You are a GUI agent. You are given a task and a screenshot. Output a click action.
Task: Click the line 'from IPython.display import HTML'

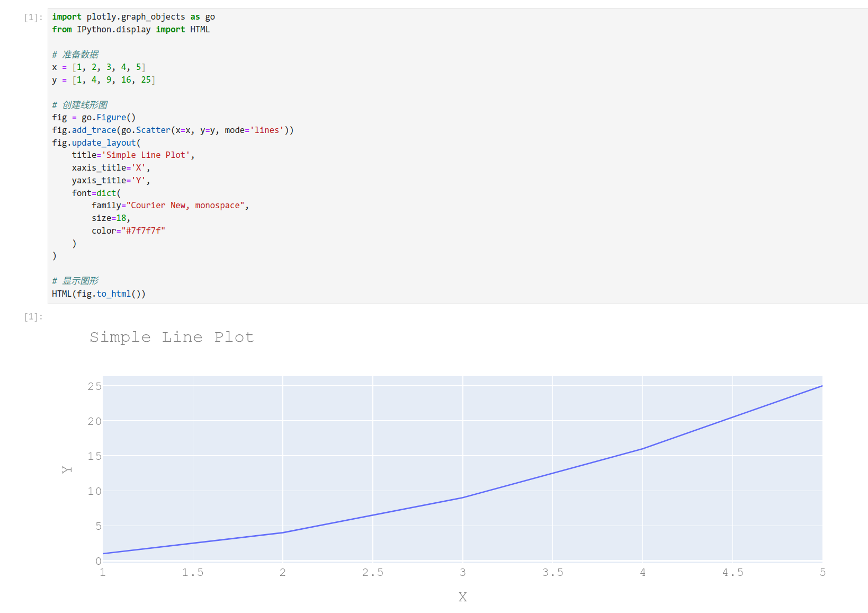[x=131, y=30]
